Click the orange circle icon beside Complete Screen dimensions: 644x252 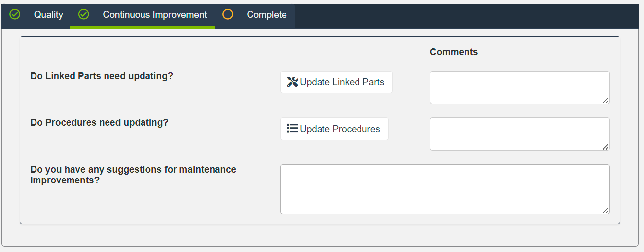click(228, 15)
